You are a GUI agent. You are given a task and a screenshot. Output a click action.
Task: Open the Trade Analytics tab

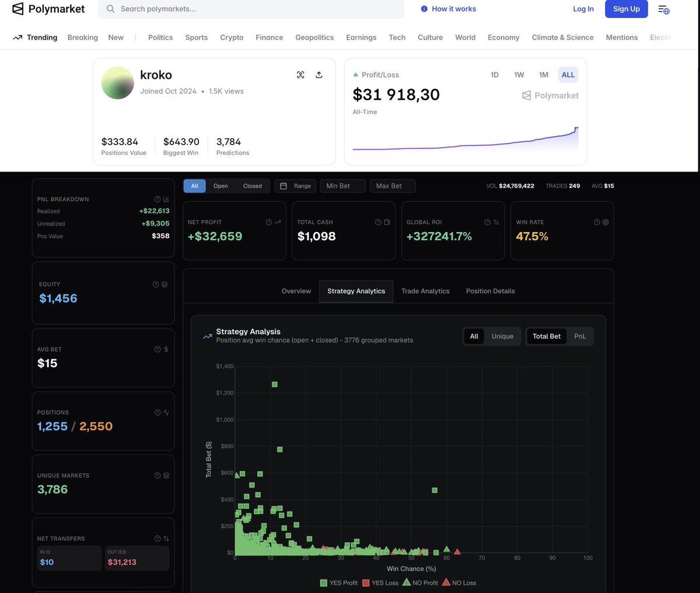tap(425, 291)
